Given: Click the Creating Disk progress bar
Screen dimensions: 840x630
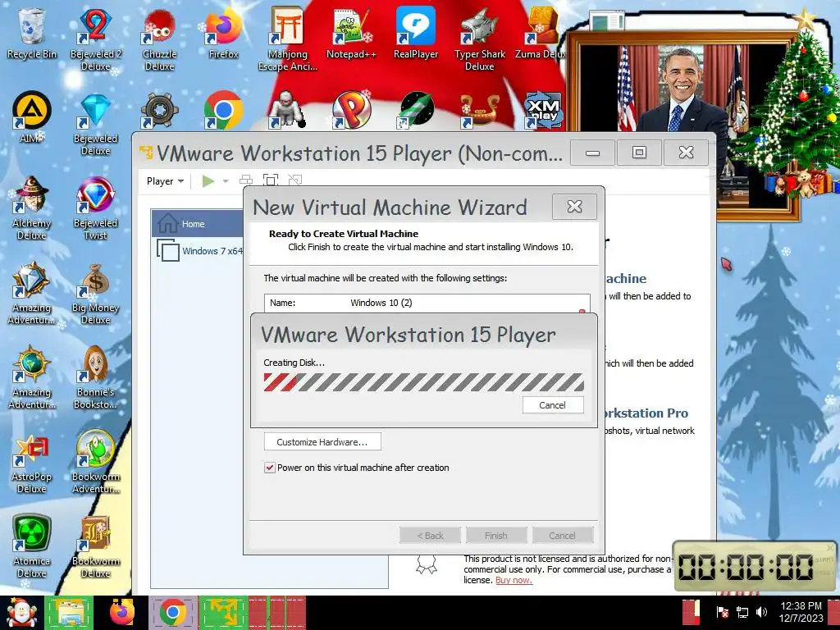Looking at the screenshot, I should [423, 382].
